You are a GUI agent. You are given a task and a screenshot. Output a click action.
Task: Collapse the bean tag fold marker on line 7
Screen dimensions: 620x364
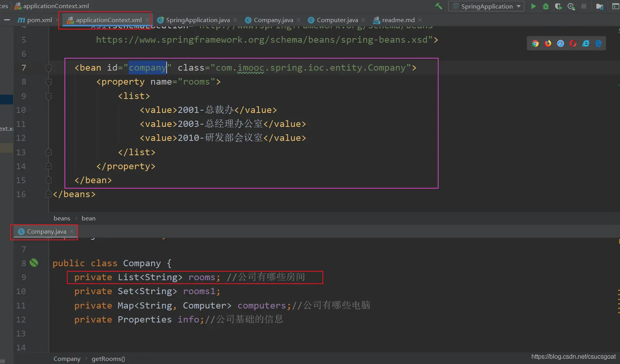pos(49,68)
